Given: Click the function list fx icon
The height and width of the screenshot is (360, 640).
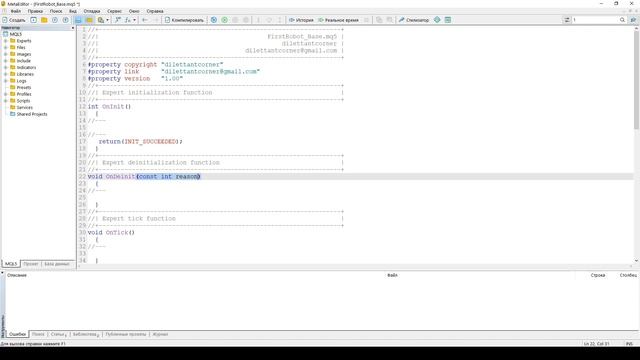Looking at the screenshot, I should tap(128, 20).
